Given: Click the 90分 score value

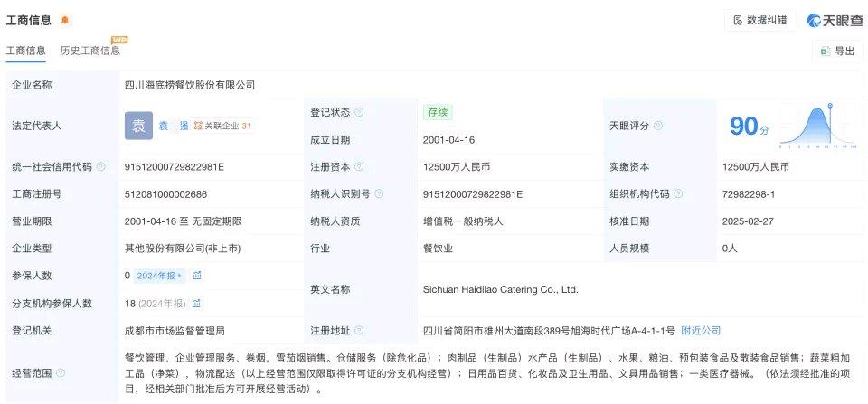Looking at the screenshot, I should (749, 127).
